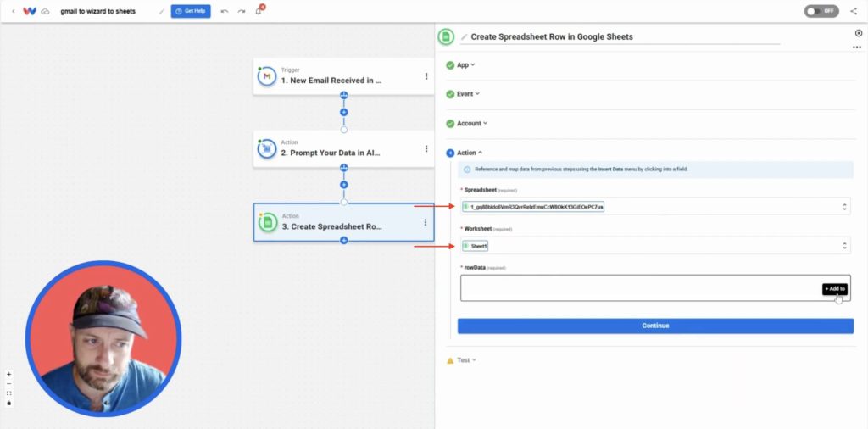Open more options for Prompt Your Data step

426,148
